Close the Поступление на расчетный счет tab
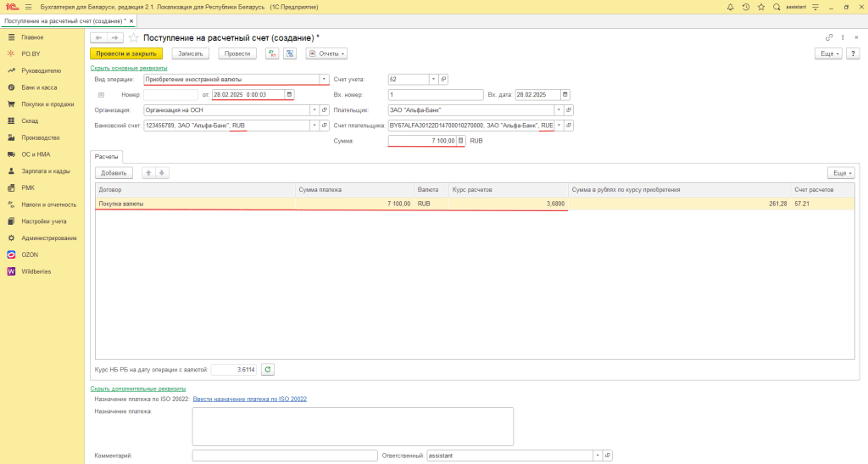 click(x=131, y=21)
